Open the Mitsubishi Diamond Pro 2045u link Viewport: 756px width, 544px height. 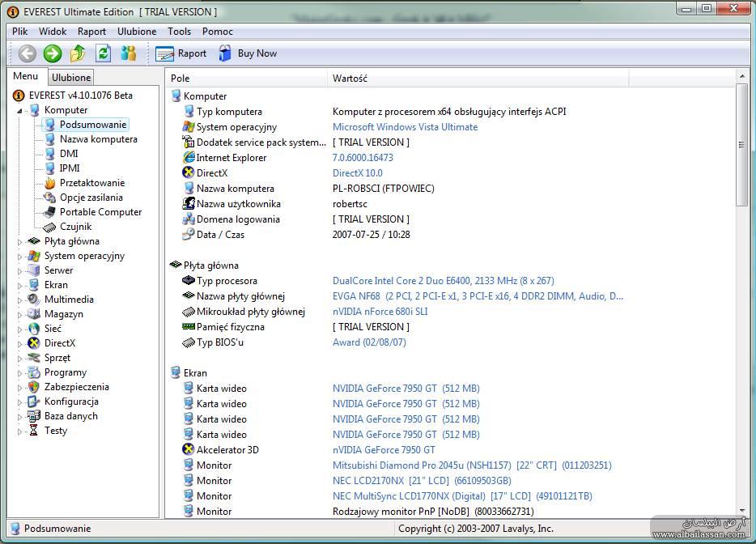472,465
